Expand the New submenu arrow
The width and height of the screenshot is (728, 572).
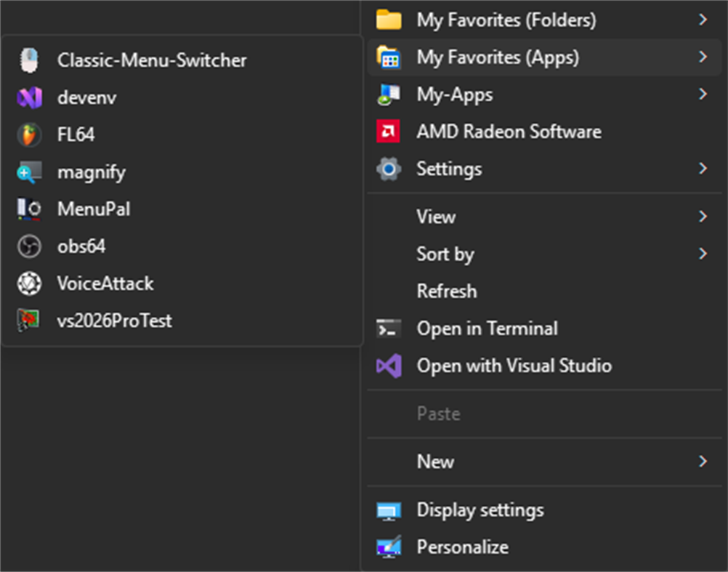pyautogui.click(x=703, y=461)
